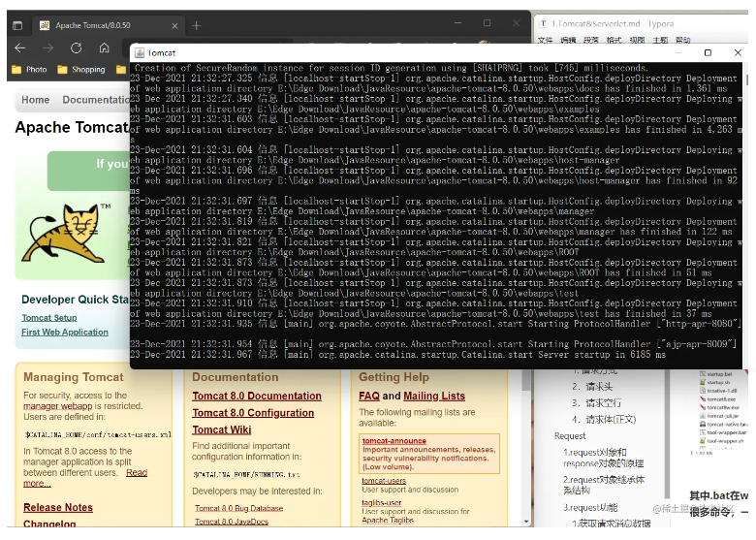The image size is (756, 540).
Task: Open Typora 视图 menu
Action: click(637, 40)
